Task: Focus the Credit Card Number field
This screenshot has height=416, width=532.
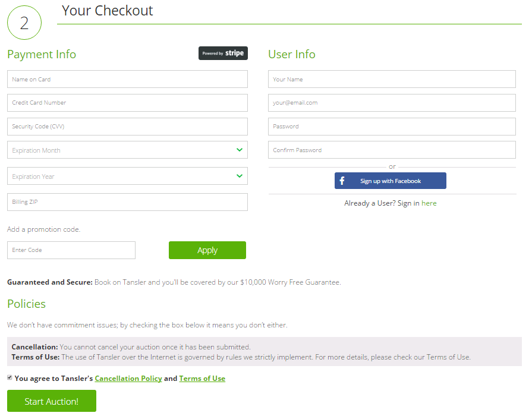Action: pyautogui.click(x=127, y=103)
